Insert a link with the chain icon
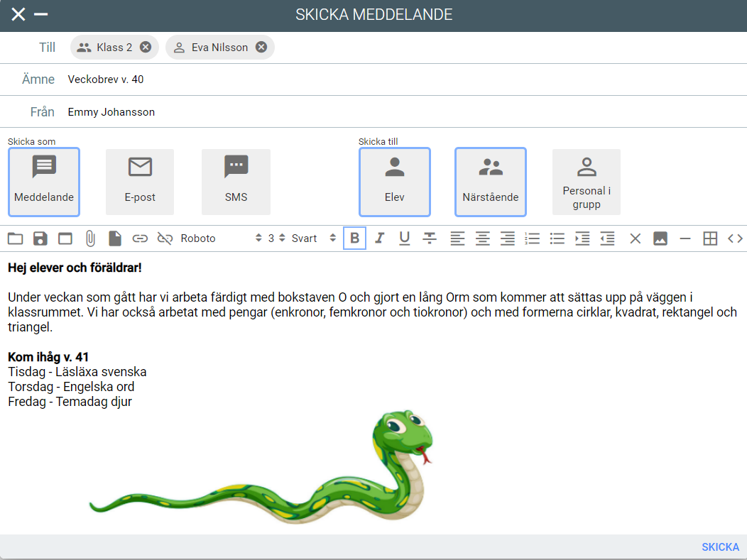This screenshot has height=560, width=747. click(140, 238)
